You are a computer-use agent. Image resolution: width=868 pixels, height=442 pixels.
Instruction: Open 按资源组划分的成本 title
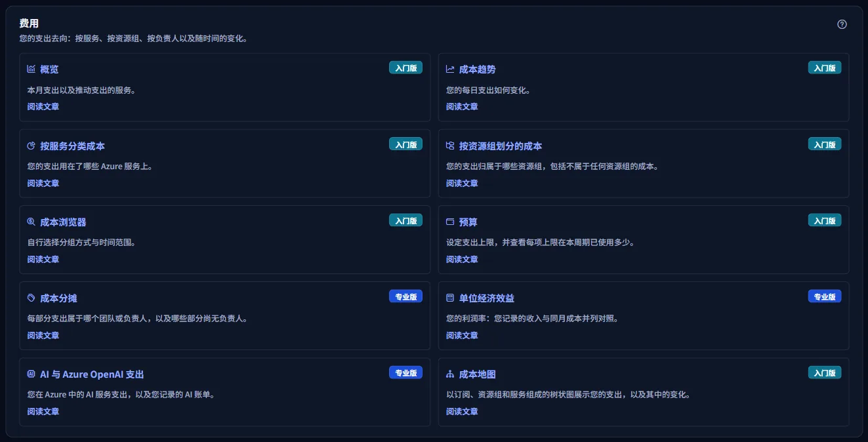click(501, 146)
